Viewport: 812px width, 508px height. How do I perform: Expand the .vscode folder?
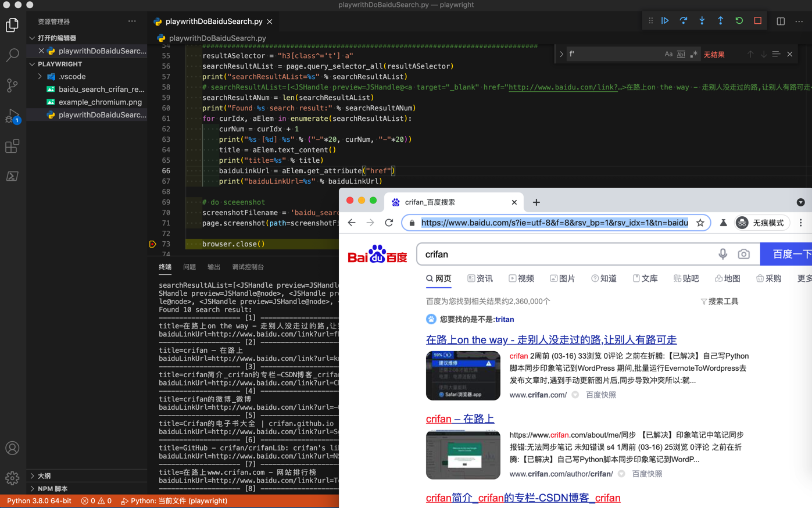(40, 77)
